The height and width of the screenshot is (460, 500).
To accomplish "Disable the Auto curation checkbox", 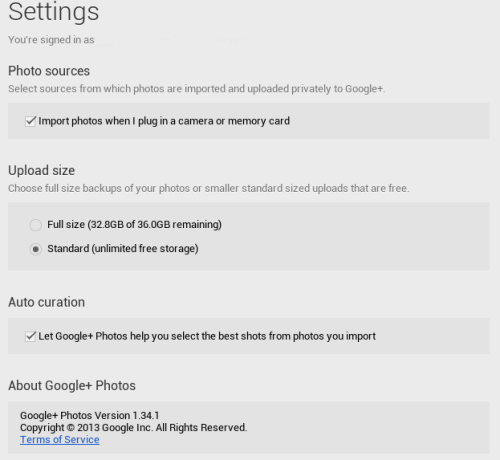I will [30, 336].
